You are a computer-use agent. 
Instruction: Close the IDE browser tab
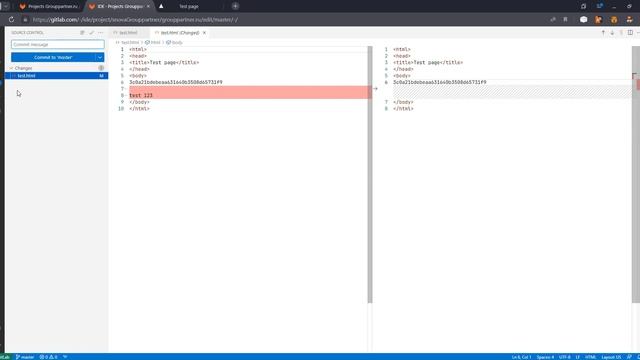click(x=148, y=7)
